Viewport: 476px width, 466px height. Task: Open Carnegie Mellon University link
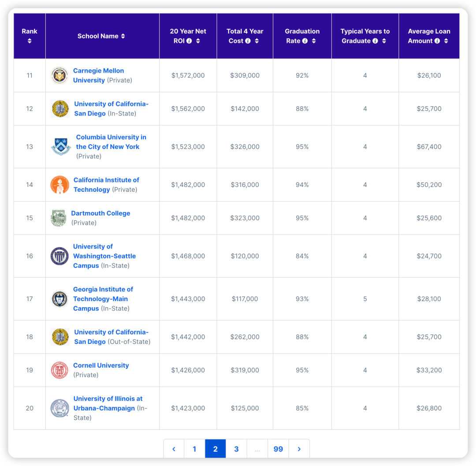[x=99, y=75]
